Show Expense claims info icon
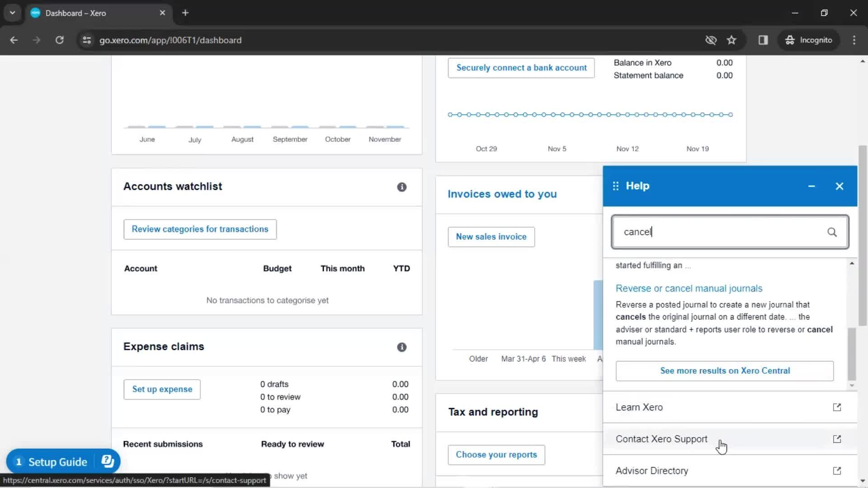Viewport: 868px width, 488px height. [401, 347]
